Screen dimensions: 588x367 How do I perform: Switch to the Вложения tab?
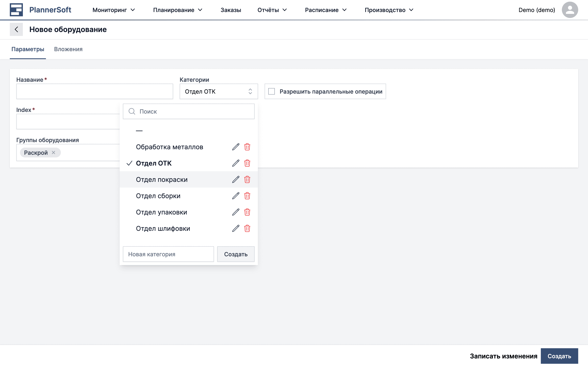click(68, 49)
